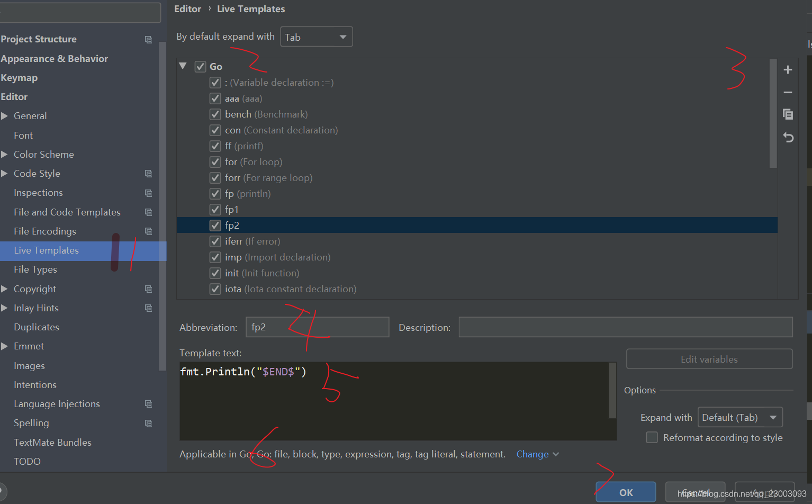The width and height of the screenshot is (812, 504).
Task: Toggle the iferr (If error) checkbox
Action: [215, 241]
